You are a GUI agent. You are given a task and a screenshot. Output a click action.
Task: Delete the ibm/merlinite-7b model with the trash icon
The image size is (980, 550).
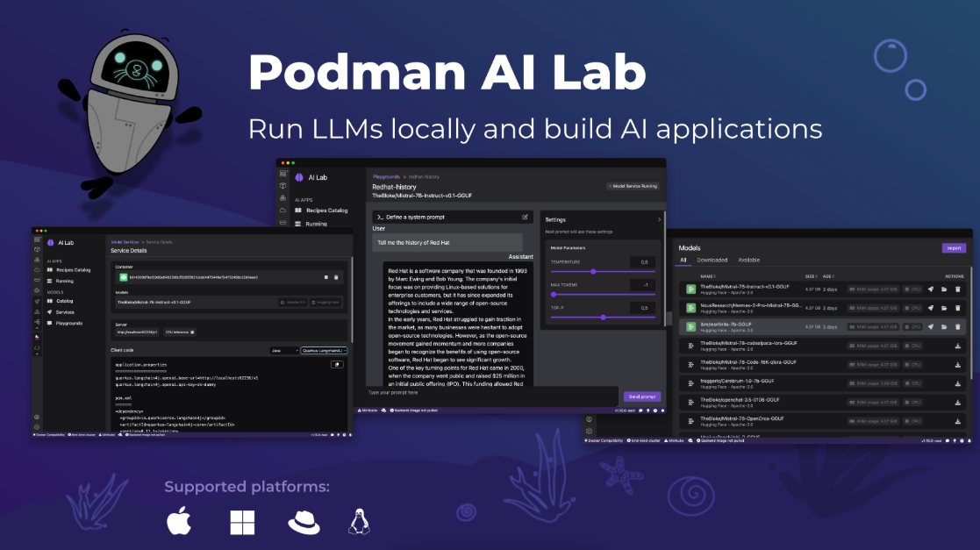pos(957,327)
